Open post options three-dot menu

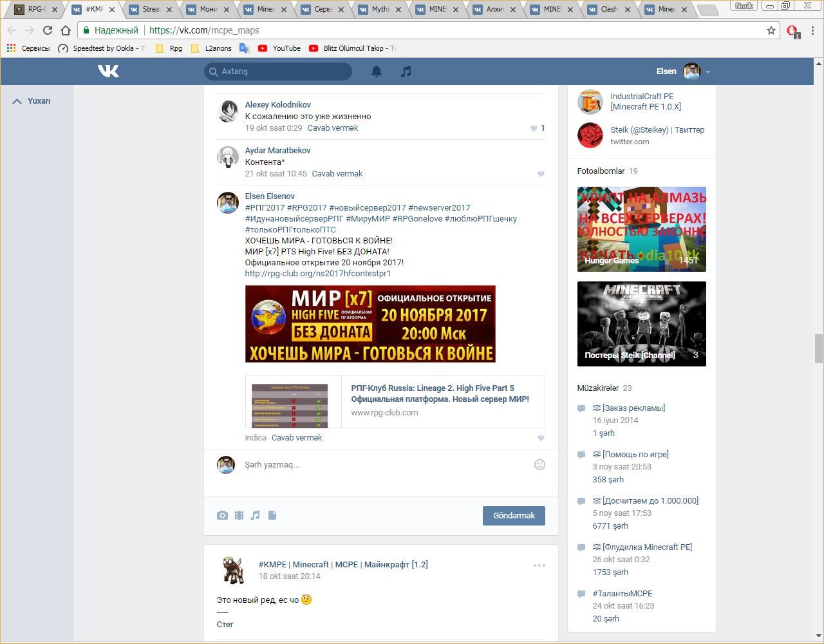pyautogui.click(x=539, y=565)
